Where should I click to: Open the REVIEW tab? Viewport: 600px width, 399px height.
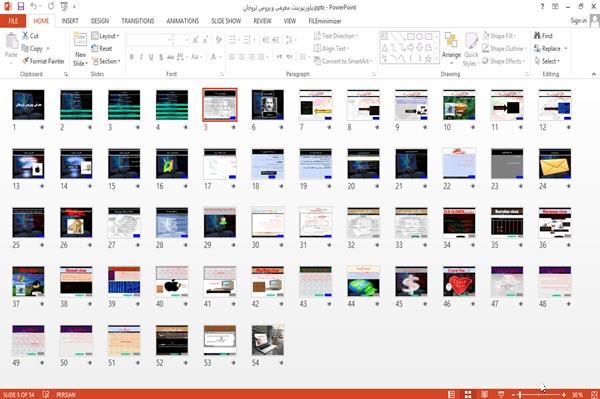[x=262, y=21]
